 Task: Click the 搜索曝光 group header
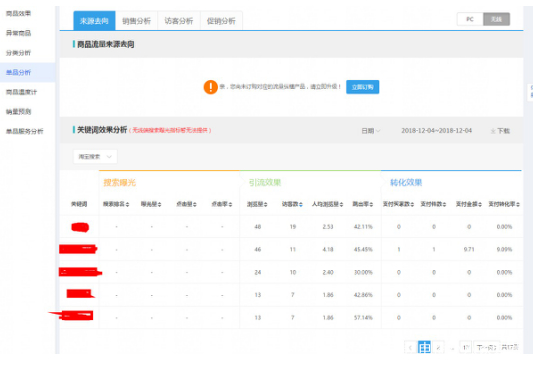pos(120,183)
